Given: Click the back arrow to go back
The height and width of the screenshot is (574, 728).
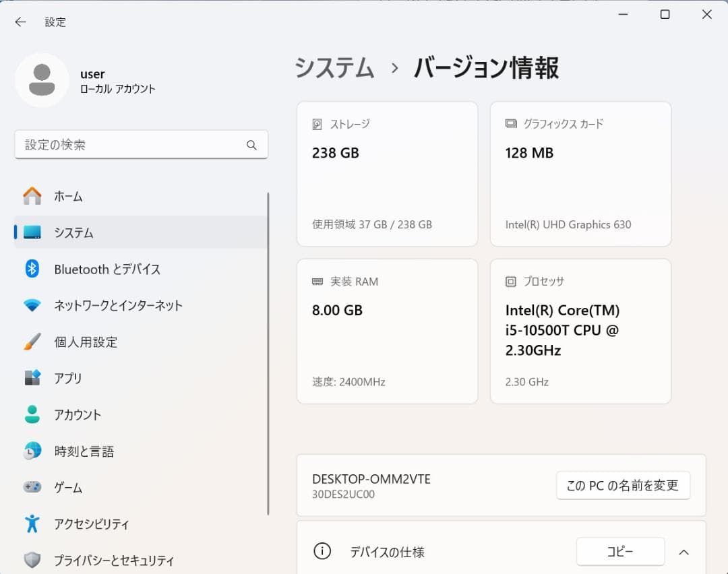Looking at the screenshot, I should [20, 22].
